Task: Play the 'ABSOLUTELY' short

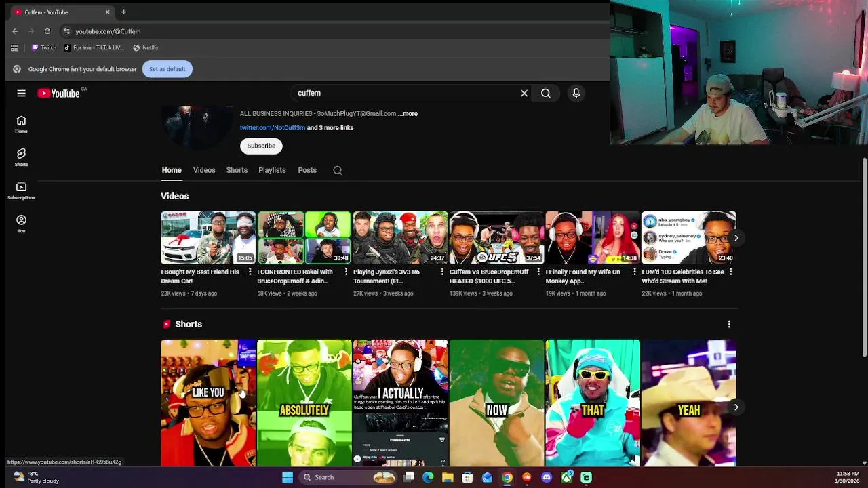Action: click(304, 403)
